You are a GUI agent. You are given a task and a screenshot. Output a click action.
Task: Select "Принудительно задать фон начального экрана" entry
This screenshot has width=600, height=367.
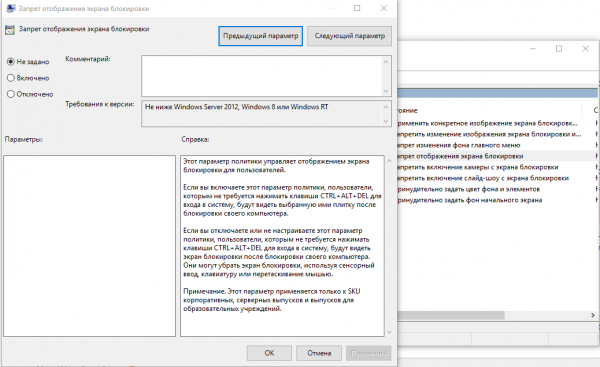[470, 200]
